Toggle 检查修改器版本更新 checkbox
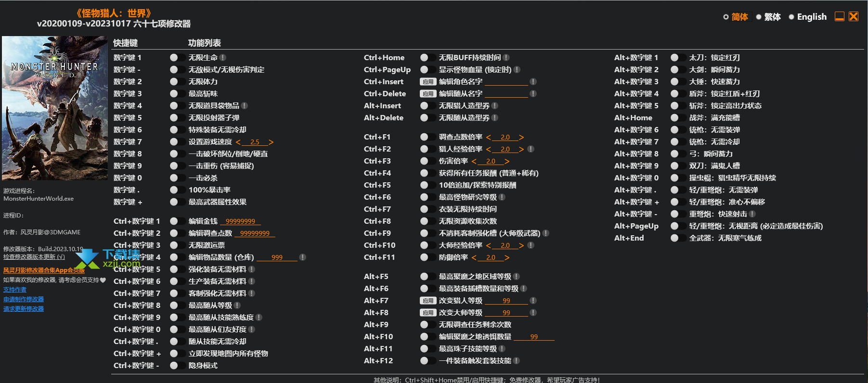Viewport: 868px width, 383px height. tap(34, 257)
